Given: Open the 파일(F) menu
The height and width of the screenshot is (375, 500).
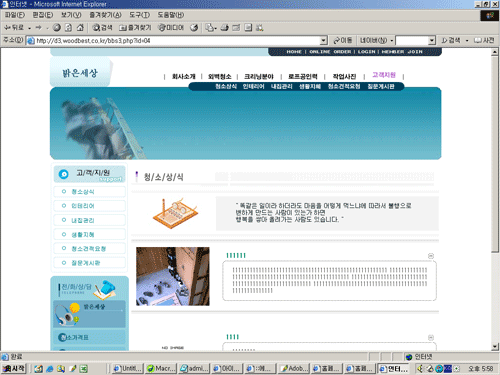Looking at the screenshot, I should (x=15, y=15).
